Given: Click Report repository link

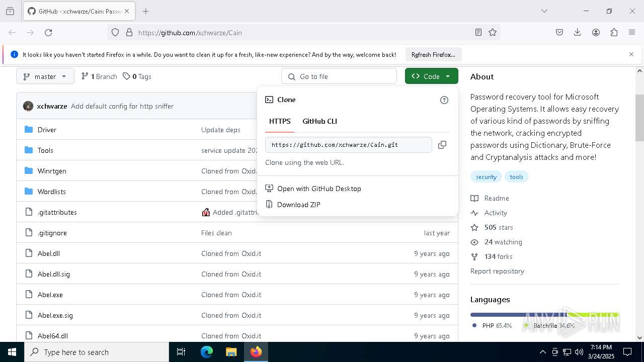Looking at the screenshot, I should click(x=497, y=271).
